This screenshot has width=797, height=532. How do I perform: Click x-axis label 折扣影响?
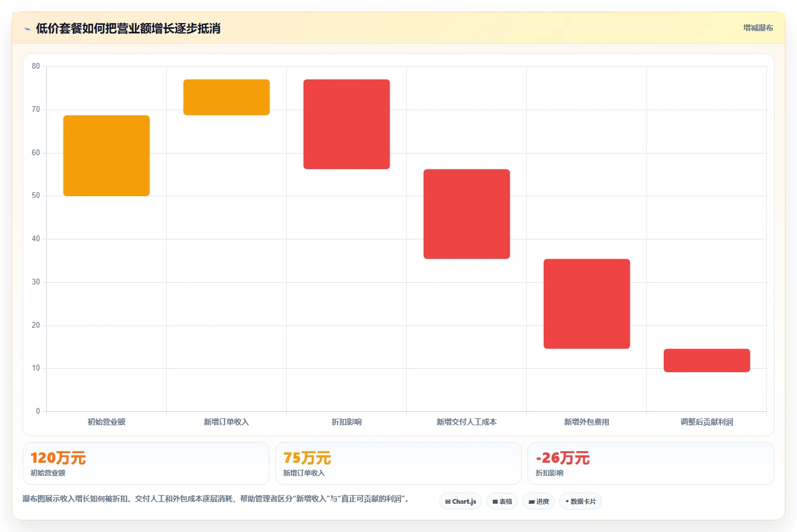click(346, 422)
